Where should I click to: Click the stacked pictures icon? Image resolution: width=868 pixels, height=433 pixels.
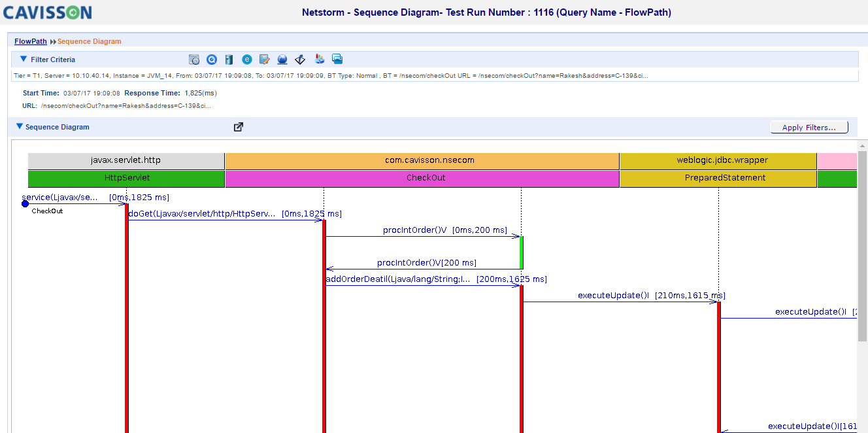(x=337, y=59)
